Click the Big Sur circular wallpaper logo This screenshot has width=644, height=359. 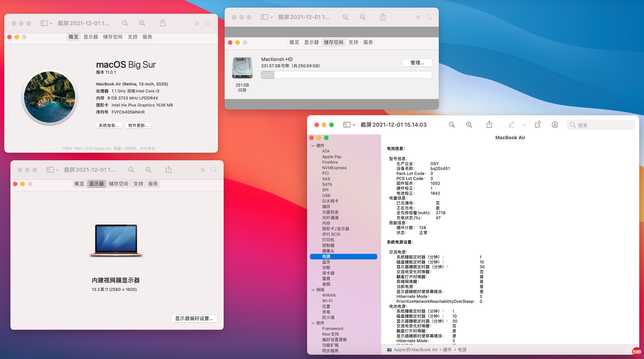coord(50,97)
